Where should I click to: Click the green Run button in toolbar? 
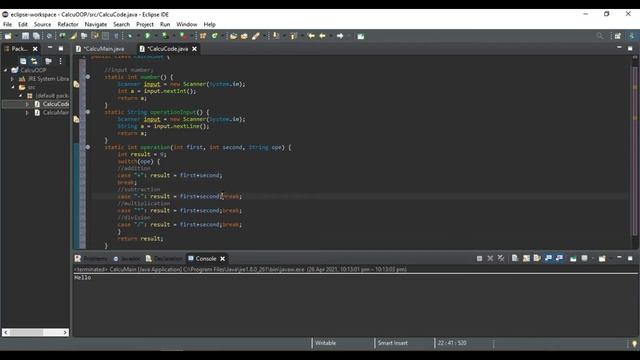point(148,36)
